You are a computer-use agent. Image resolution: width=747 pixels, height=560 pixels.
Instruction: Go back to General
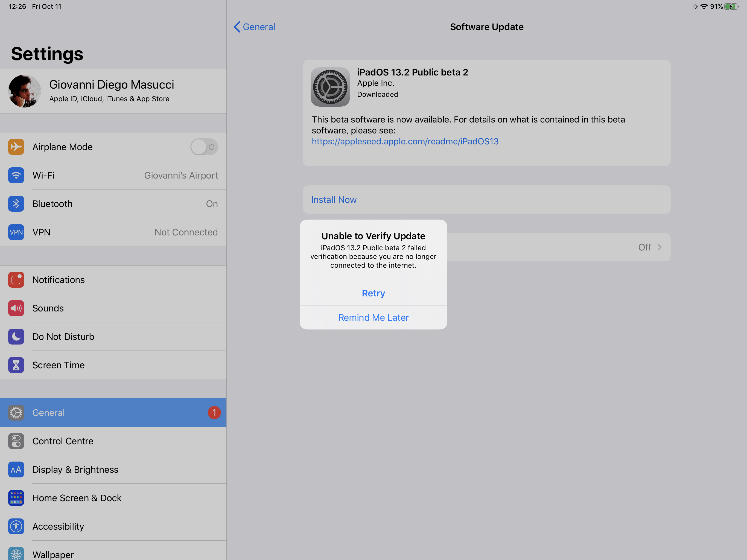[254, 27]
